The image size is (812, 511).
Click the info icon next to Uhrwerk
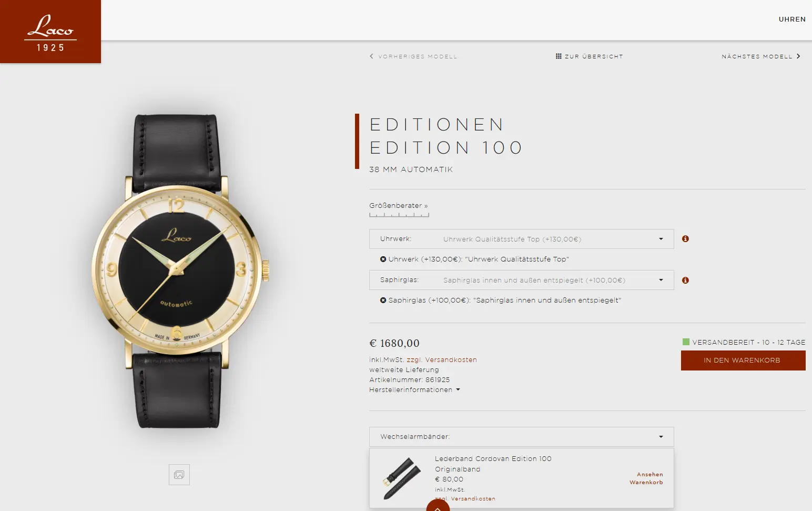[685, 239]
